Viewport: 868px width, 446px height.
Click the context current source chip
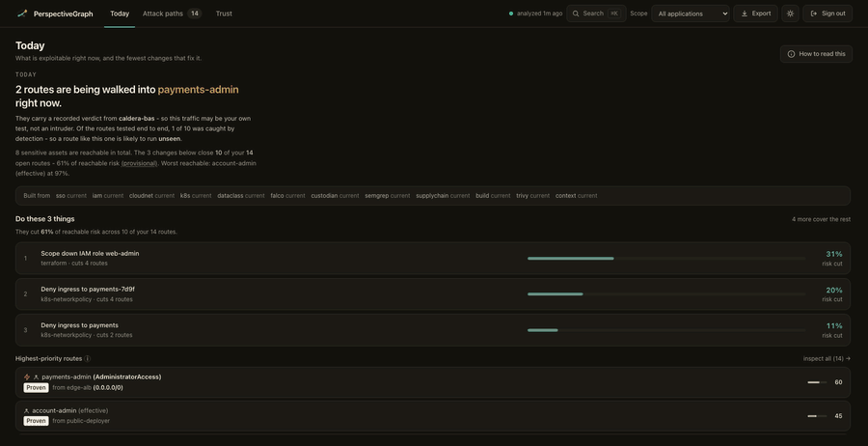click(x=577, y=196)
